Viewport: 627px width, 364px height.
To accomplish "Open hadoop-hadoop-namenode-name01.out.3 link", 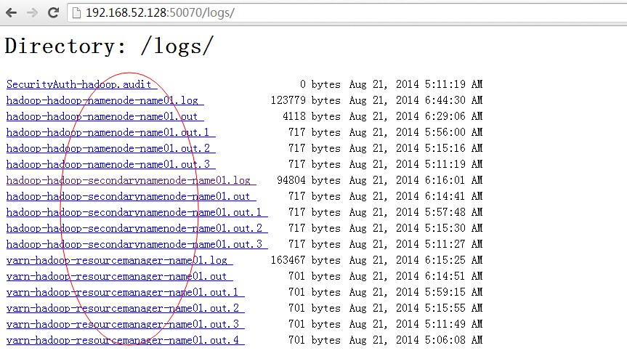I will (x=109, y=164).
